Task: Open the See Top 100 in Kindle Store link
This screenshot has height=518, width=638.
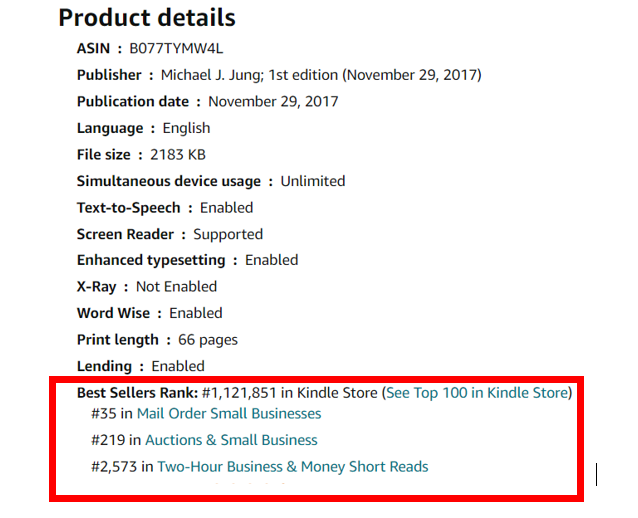Action: (477, 393)
